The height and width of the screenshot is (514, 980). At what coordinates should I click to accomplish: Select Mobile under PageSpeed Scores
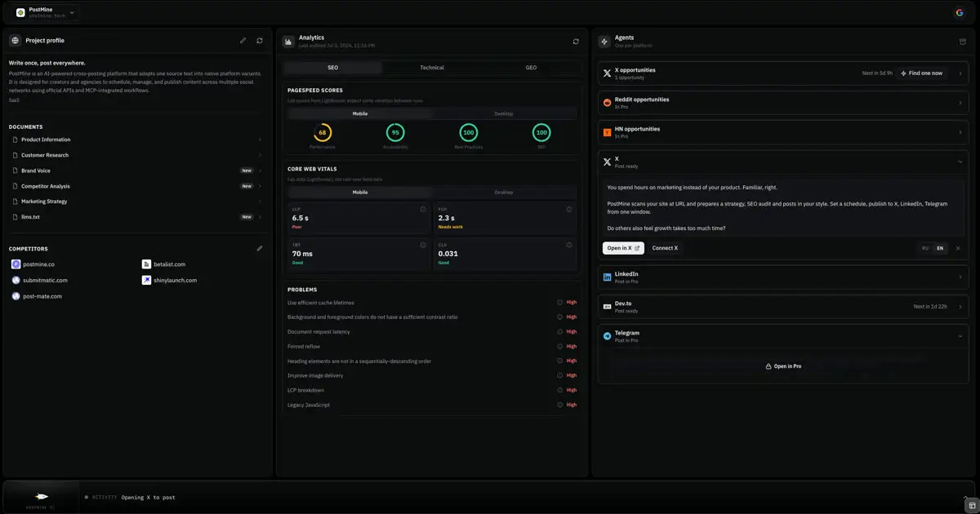point(360,113)
